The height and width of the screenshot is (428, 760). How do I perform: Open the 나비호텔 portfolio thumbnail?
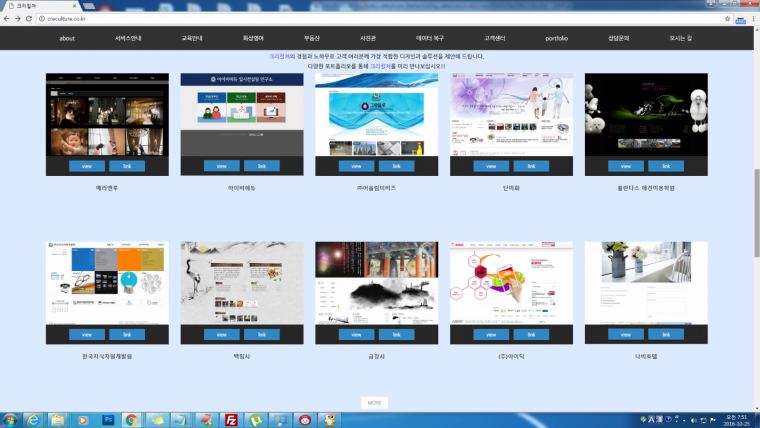(x=646, y=283)
